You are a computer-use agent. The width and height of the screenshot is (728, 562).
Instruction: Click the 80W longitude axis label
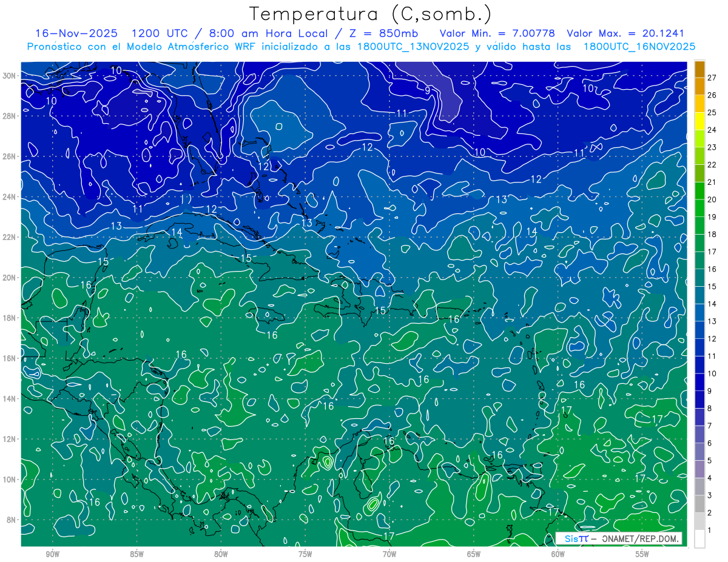coord(221,554)
